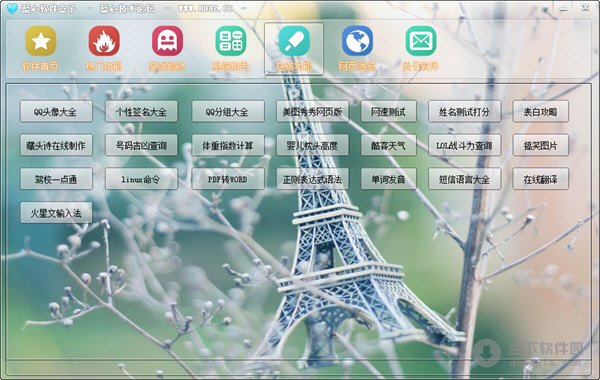Open QQ头像大全
The height and width of the screenshot is (380, 600).
coord(56,112)
